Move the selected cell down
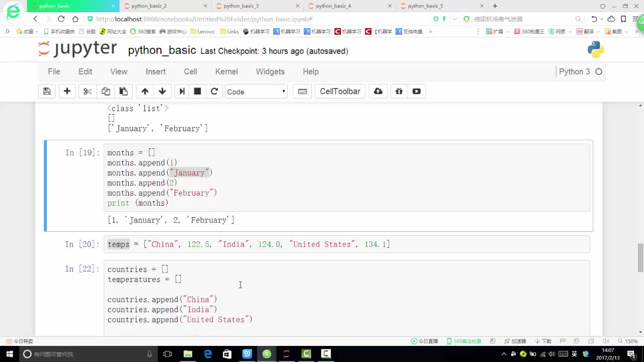 (x=162, y=92)
